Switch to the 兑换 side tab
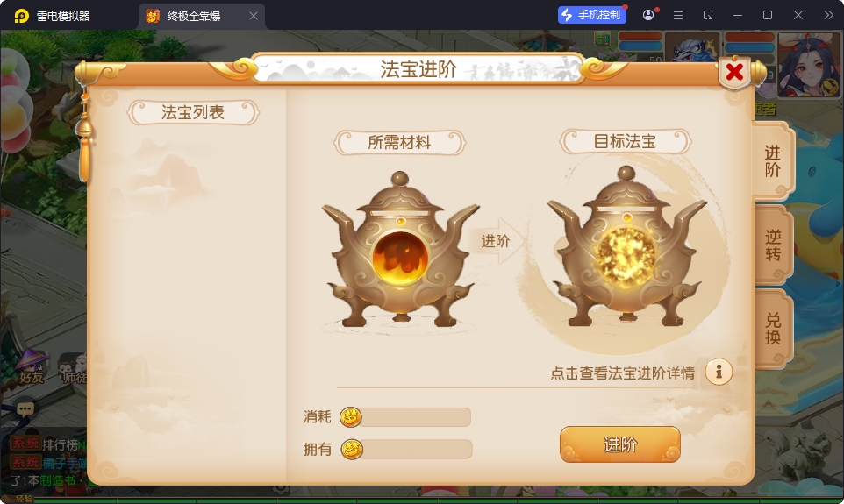This screenshot has width=844, height=504. tap(774, 329)
